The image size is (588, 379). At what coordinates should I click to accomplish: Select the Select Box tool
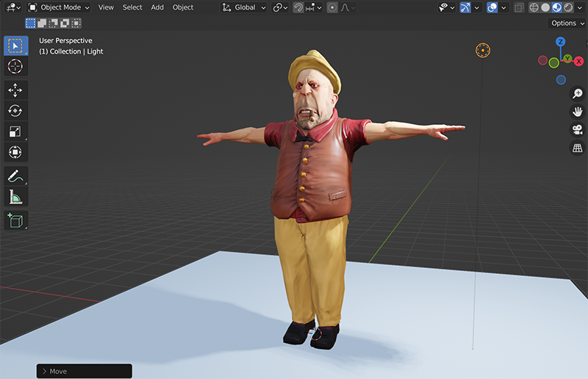pos(15,46)
